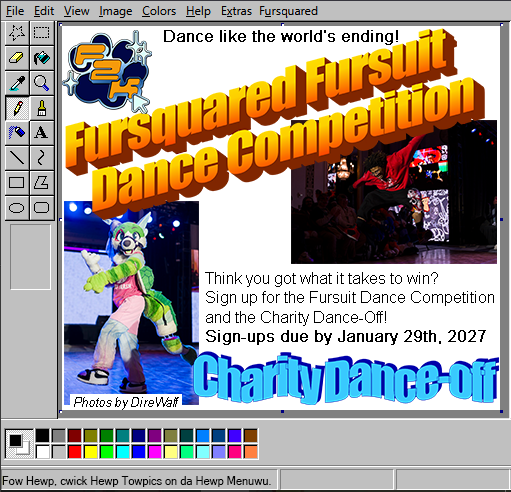Choose the maroon color swatch

tap(75, 436)
